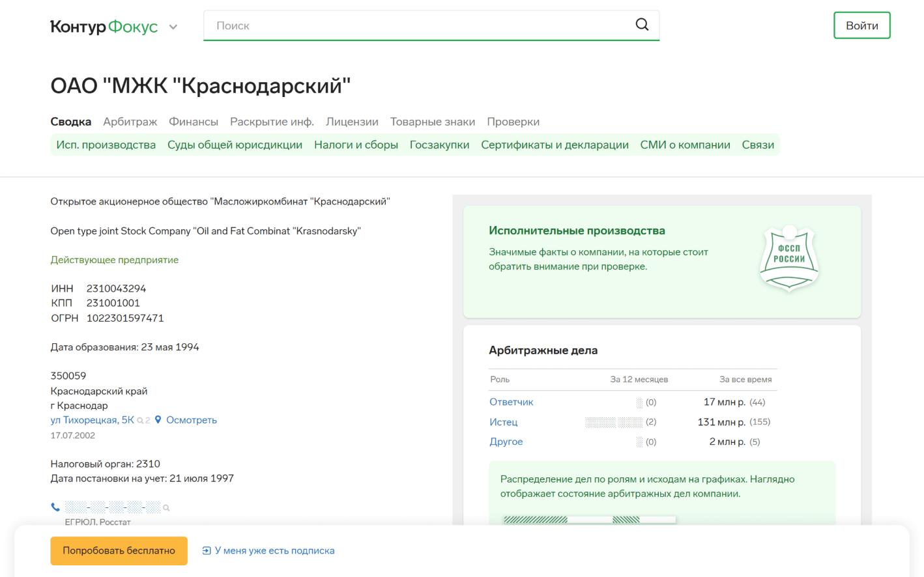Click the 2 млн р. amount for Другое
Image resolution: width=924 pixels, height=577 pixels.
pyautogui.click(x=727, y=442)
